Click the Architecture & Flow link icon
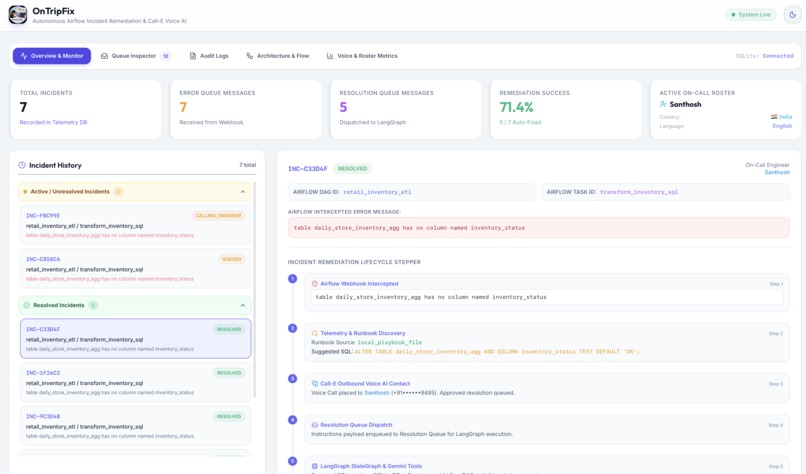This screenshot has height=474, width=806. (249, 56)
